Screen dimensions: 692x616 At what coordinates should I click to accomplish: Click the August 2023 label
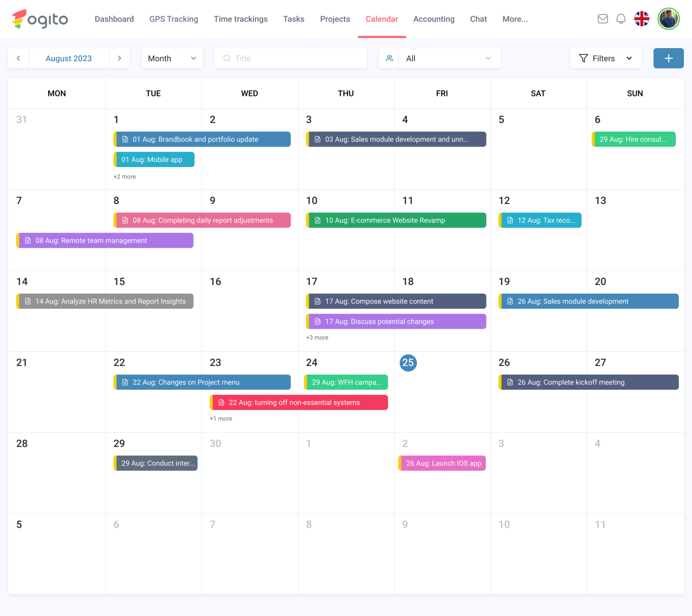pyautogui.click(x=68, y=58)
